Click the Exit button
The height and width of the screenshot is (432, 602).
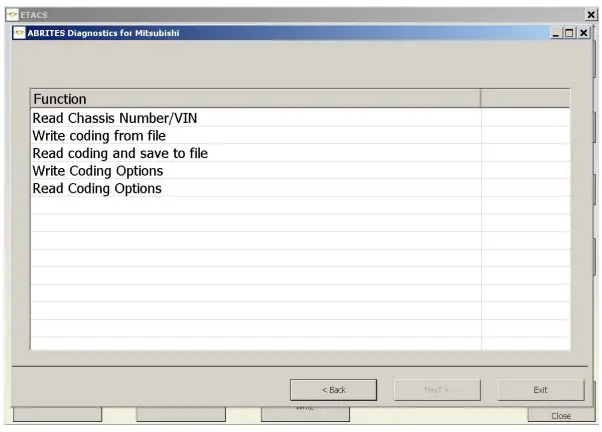tap(541, 390)
